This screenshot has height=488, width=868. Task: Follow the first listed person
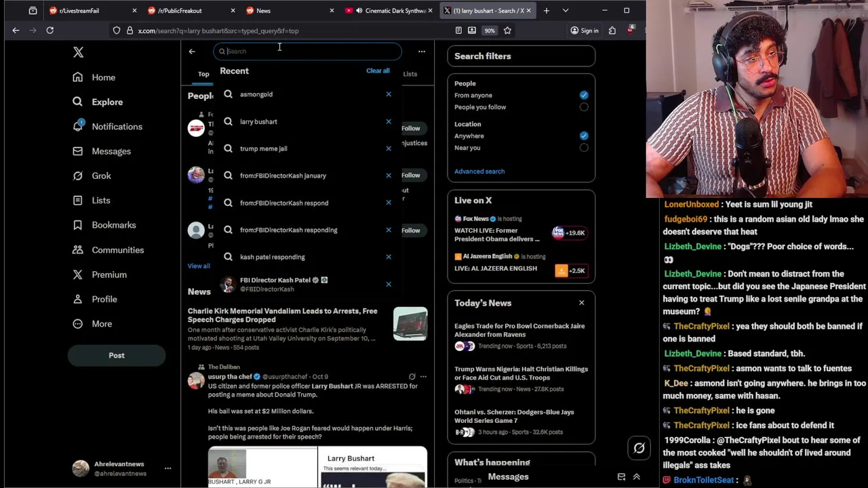click(x=410, y=128)
